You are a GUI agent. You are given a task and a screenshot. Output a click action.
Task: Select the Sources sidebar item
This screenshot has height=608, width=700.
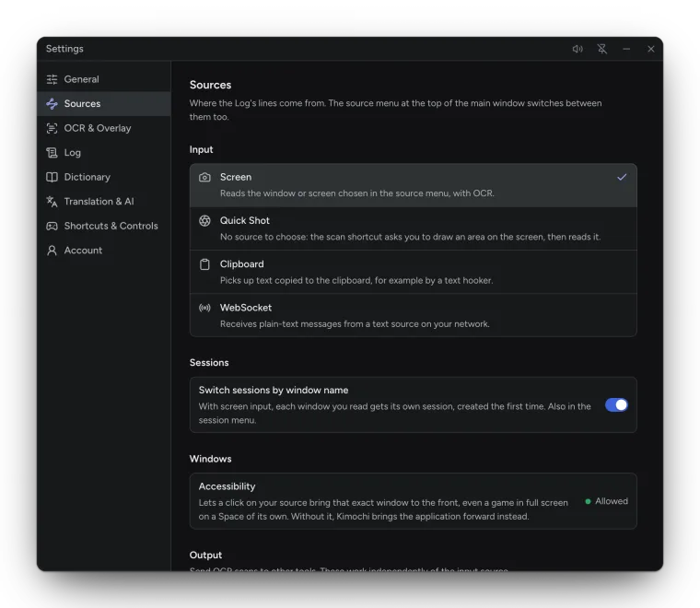(x=104, y=103)
